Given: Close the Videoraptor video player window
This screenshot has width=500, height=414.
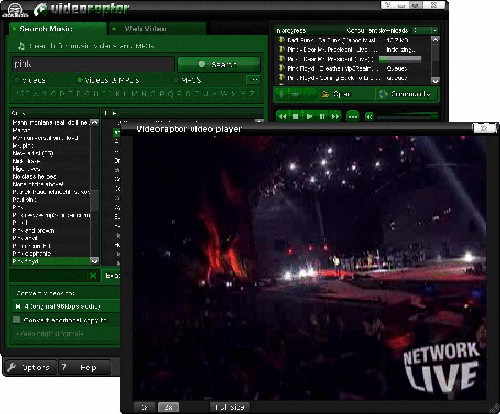Looking at the screenshot, I should pos(484,128).
